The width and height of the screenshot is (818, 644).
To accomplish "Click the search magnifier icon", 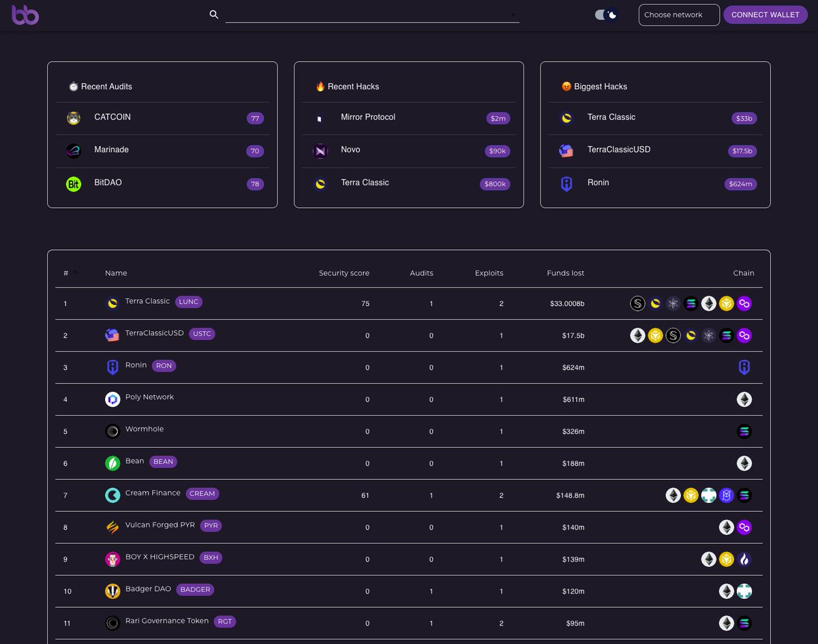I will (x=214, y=14).
